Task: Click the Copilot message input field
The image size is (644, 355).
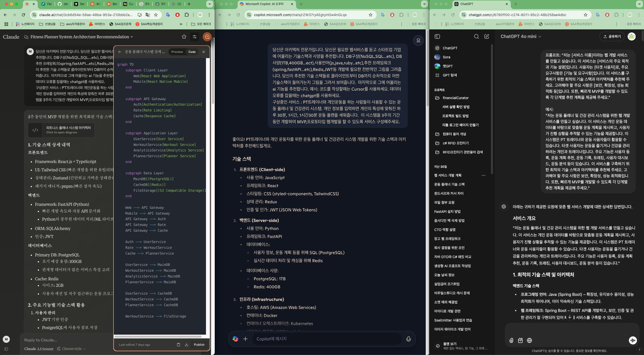Action: tap(327, 339)
